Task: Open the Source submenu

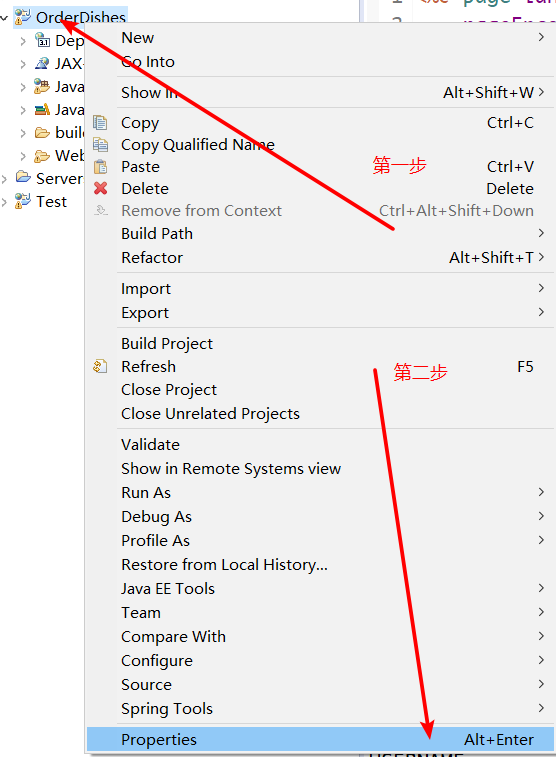Action: (x=319, y=685)
